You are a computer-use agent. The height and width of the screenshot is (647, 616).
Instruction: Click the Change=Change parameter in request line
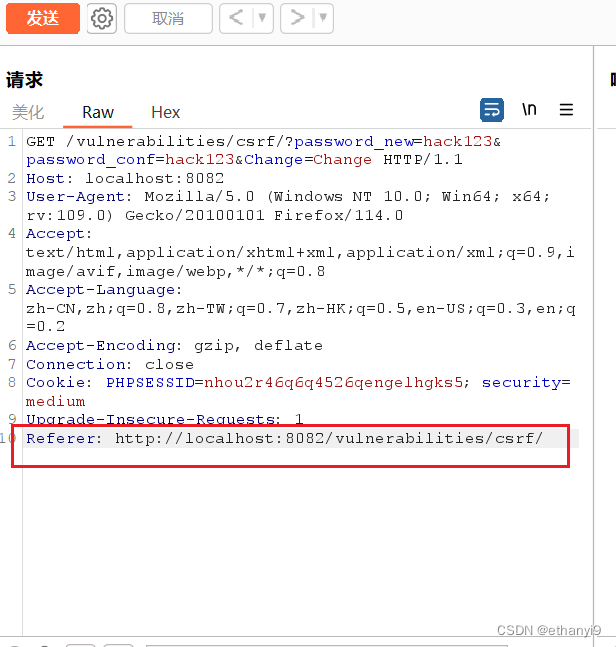308,160
